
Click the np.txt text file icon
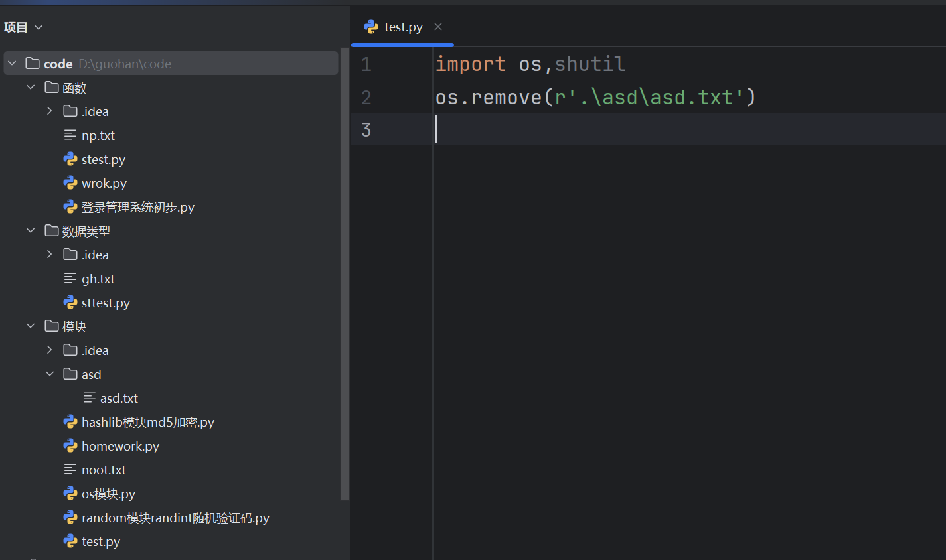coord(70,135)
